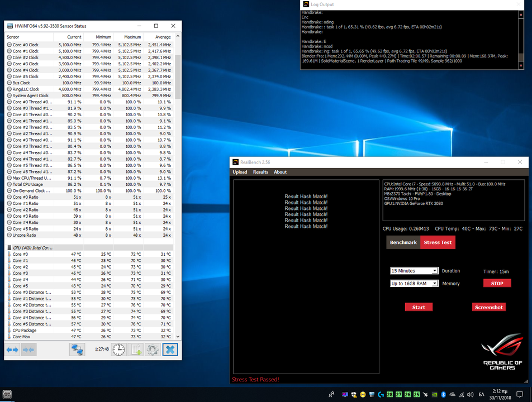The width and height of the screenshot is (532, 402).
Task: Click the RealBench title bar icon
Action: coord(235,162)
